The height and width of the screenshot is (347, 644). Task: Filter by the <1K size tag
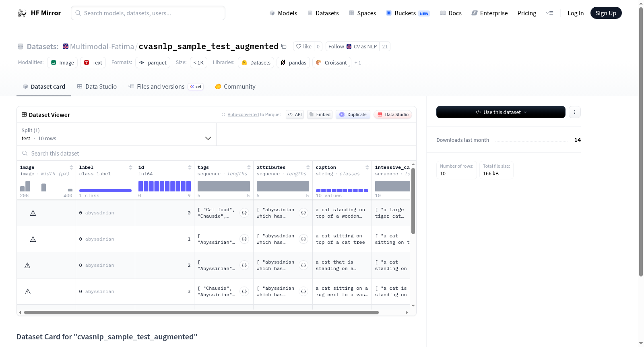click(x=198, y=62)
